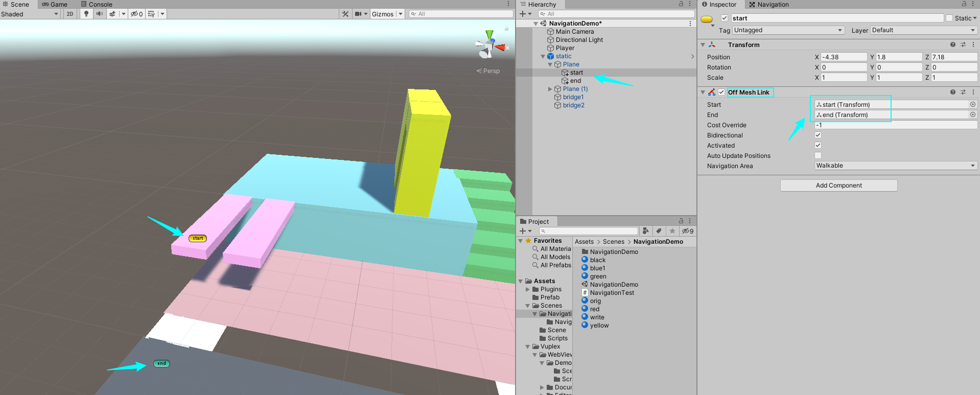Viewport: 980px width, 395px height.
Task: Click the scene camera settings icon
Action: click(x=359, y=14)
